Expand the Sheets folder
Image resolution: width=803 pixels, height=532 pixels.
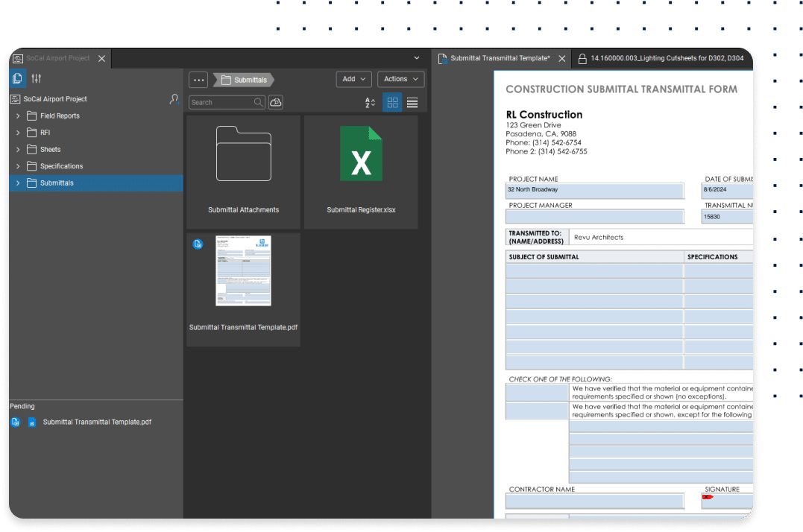coord(18,150)
